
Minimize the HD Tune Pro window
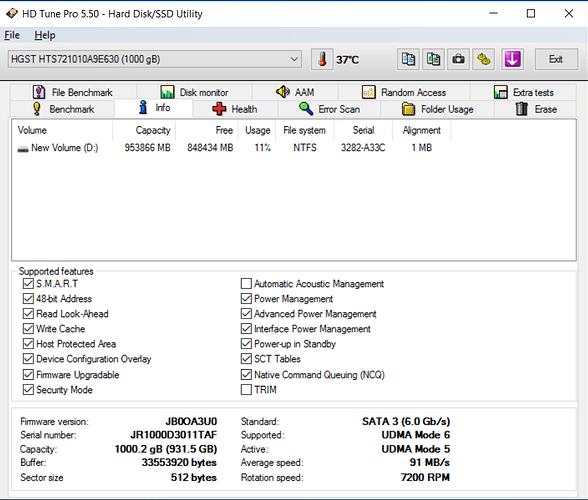494,14
